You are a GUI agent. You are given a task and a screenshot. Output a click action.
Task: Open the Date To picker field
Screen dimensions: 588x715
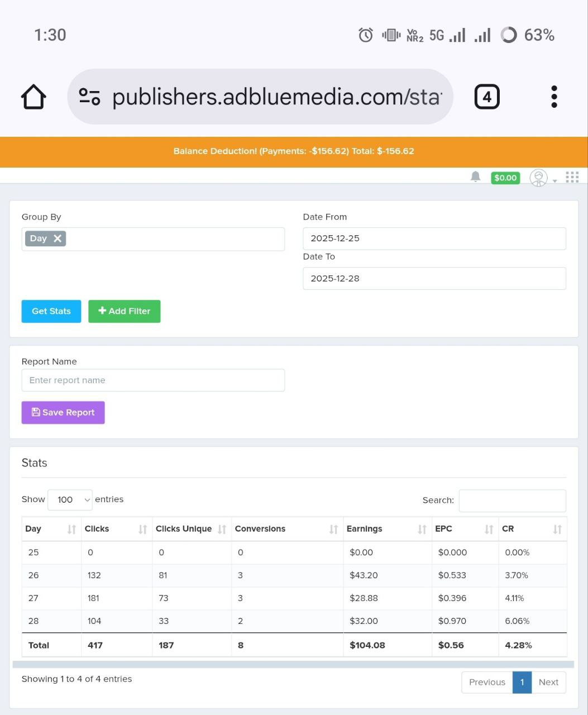[x=434, y=278]
